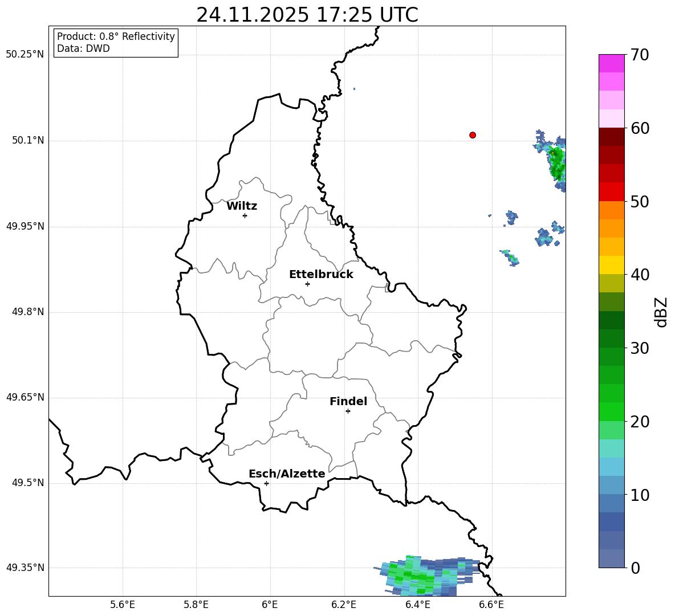The image size is (675, 616).
Task: Click the 30 tick label on colorbar
Action: pos(640,348)
